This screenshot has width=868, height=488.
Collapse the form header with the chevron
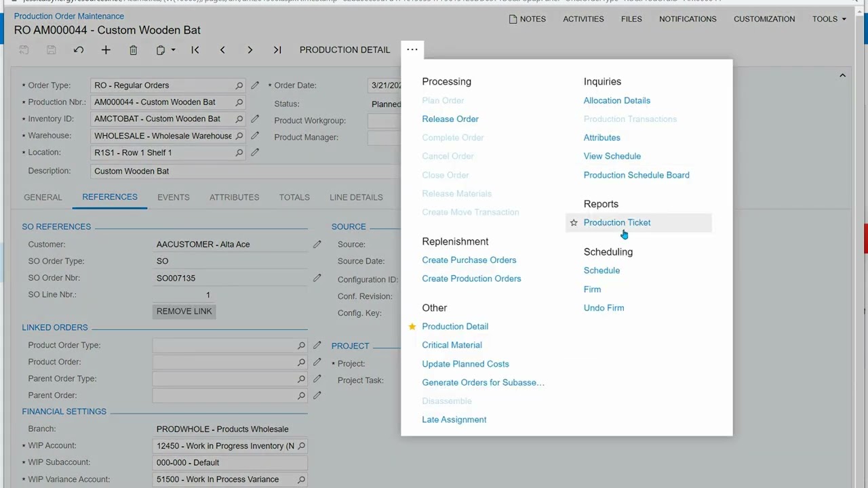point(842,75)
